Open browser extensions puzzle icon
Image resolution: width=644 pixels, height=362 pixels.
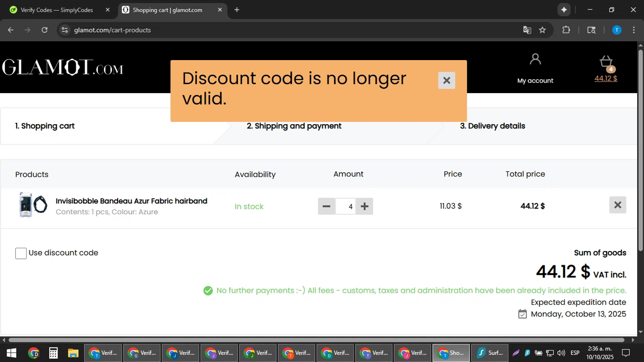pos(566,30)
